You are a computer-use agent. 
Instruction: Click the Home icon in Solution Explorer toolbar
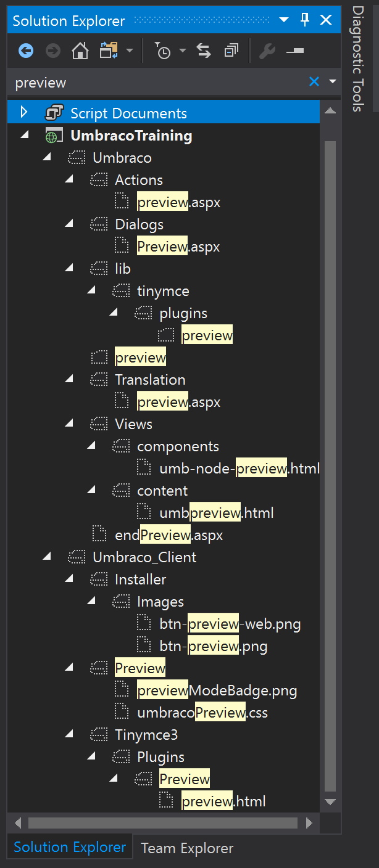[x=80, y=51]
